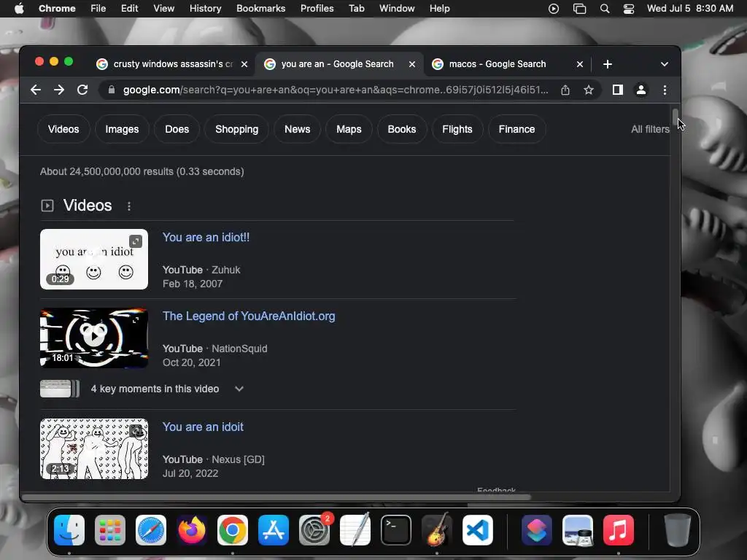747x560 pixels.
Task: Open the Apple menu
Action: point(19,9)
